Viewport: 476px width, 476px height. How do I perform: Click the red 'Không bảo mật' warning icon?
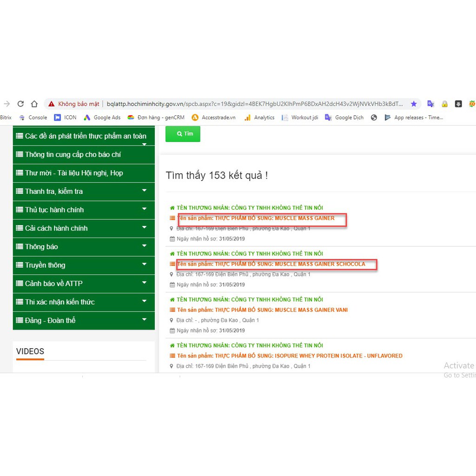click(51, 104)
